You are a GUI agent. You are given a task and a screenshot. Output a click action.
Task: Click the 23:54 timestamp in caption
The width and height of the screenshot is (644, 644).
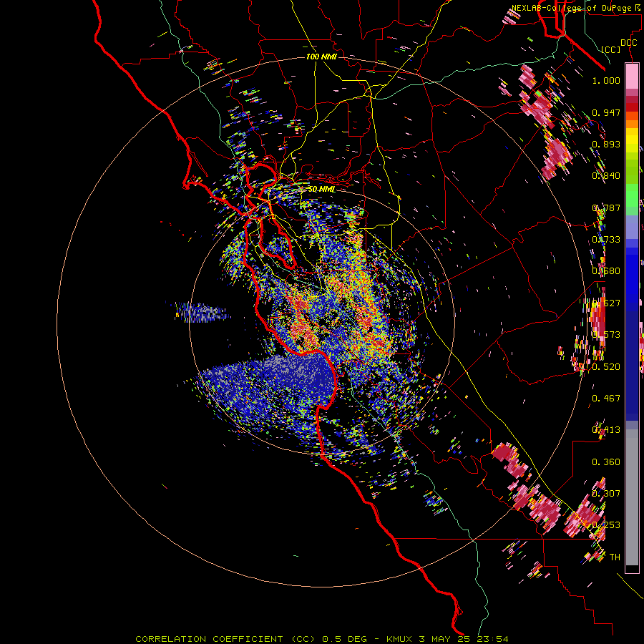492,639
